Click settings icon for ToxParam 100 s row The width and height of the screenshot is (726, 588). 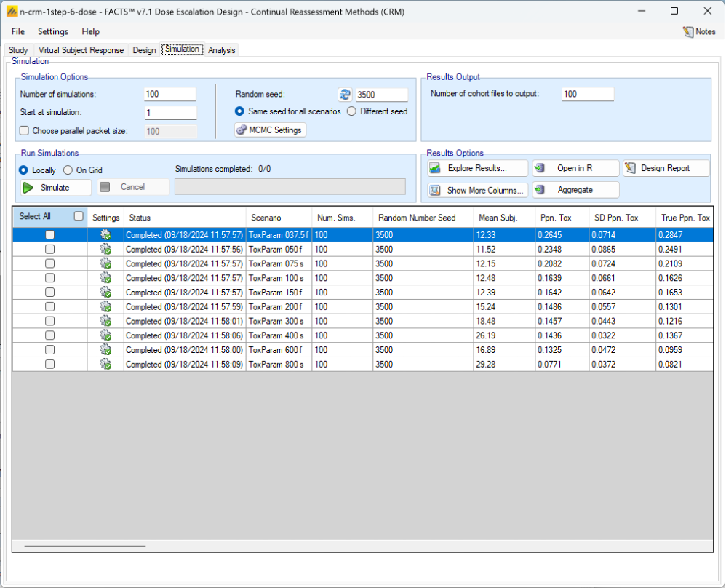click(105, 278)
